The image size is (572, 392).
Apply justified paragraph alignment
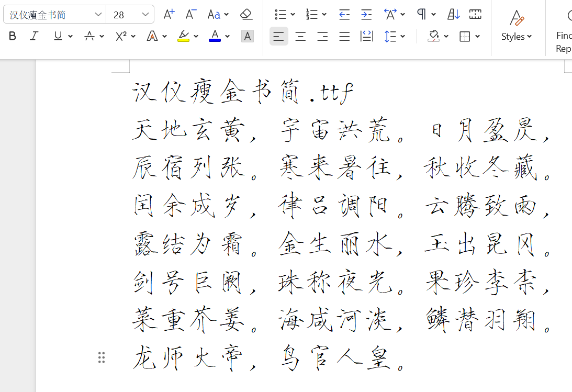point(343,36)
